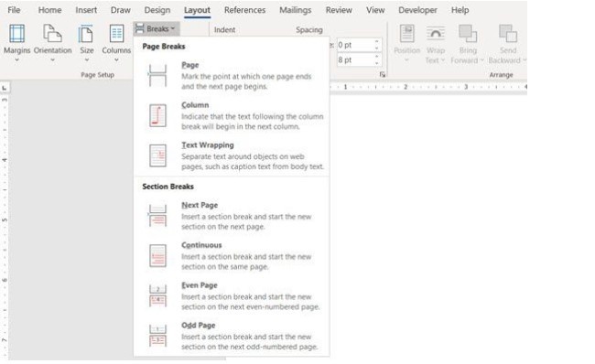This screenshot has width=595, height=364.
Task: Collapse the Breaks dropdown button
Action: click(157, 29)
